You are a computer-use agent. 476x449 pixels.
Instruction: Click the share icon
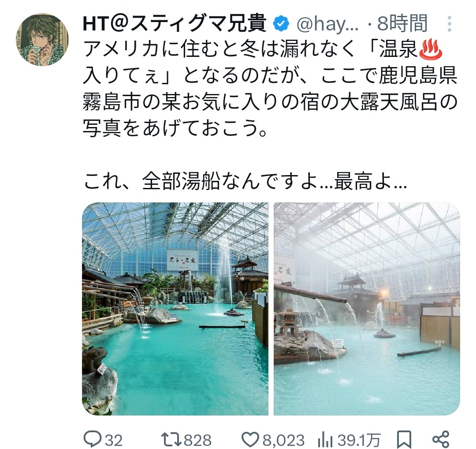(x=440, y=439)
